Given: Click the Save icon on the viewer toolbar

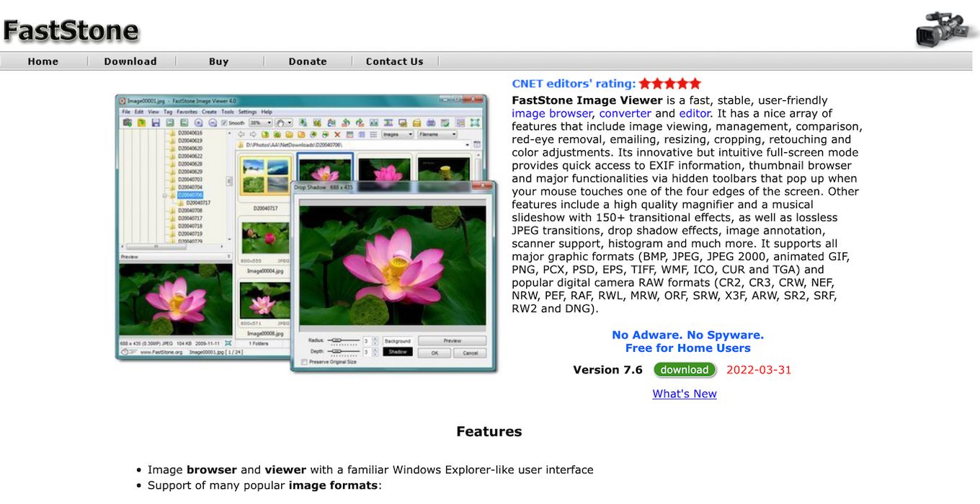Looking at the screenshot, I should pyautogui.click(x=154, y=123).
